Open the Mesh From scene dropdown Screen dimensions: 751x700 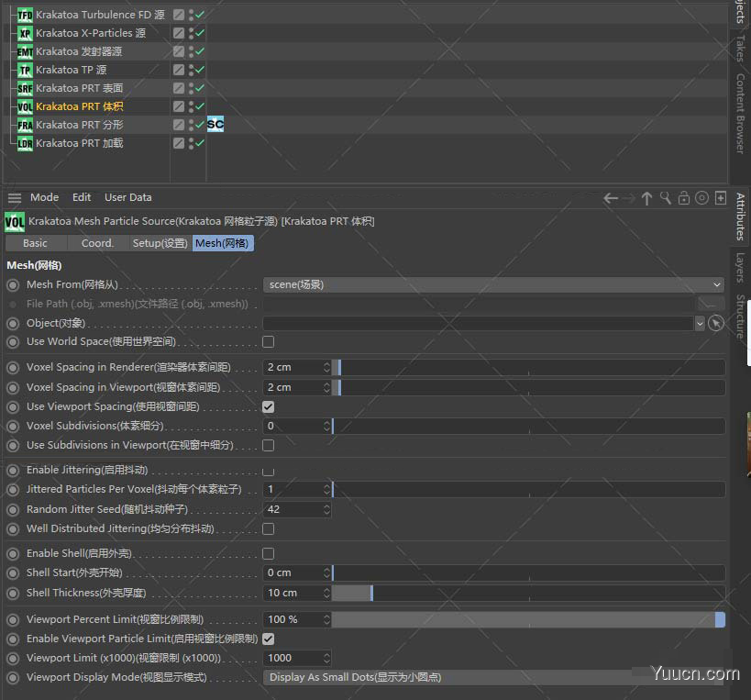click(x=493, y=285)
